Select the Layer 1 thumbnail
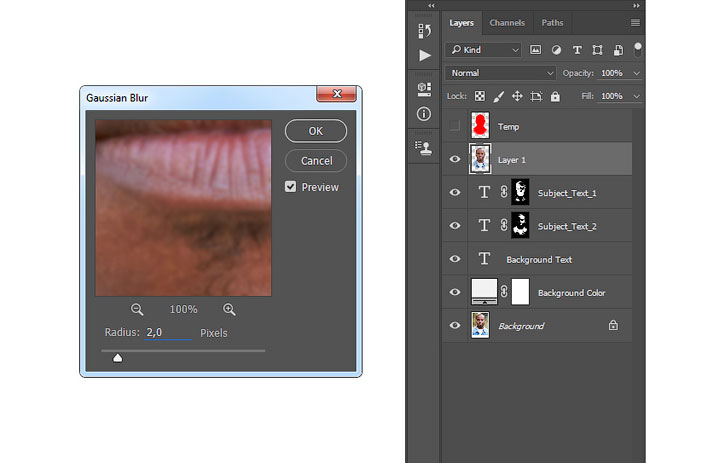The width and height of the screenshot is (725, 463). pyautogui.click(x=480, y=159)
